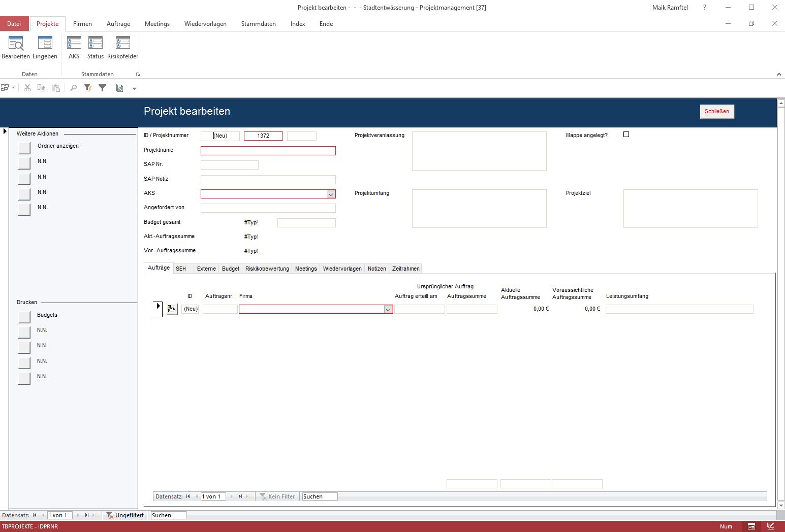785x532 pixels.
Task: Switch to design view status bar icon
Action: pyautogui.click(x=771, y=526)
